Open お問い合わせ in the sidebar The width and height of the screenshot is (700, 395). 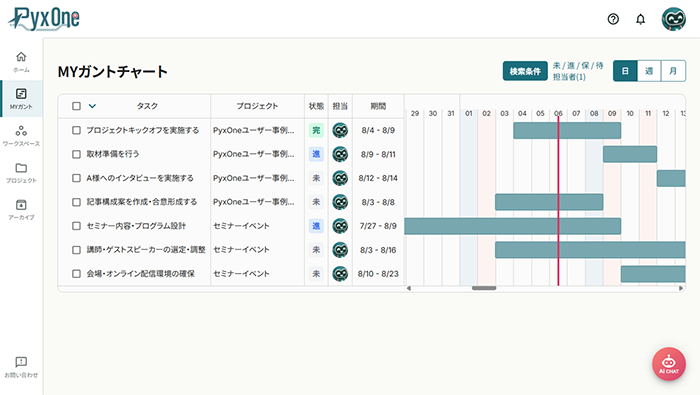[x=21, y=367]
